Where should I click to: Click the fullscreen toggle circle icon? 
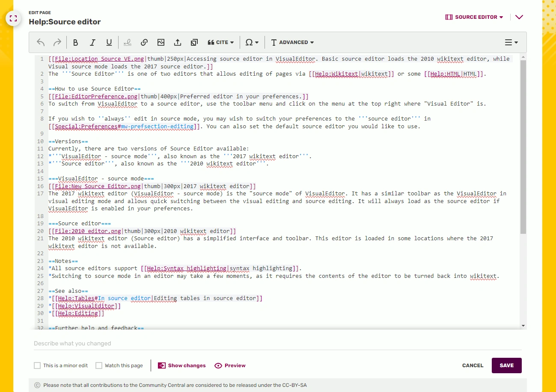pos(13,18)
